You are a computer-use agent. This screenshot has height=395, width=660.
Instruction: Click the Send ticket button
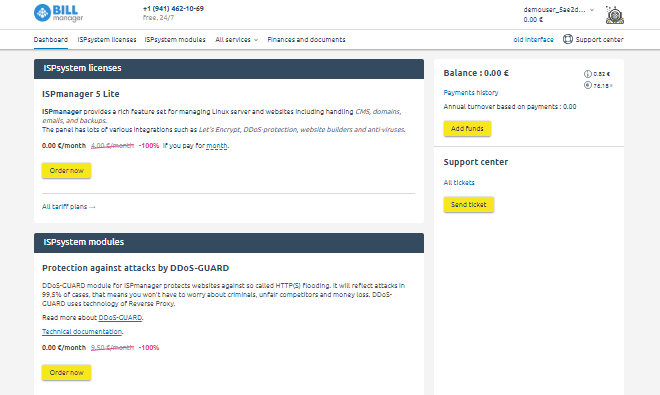[468, 205]
